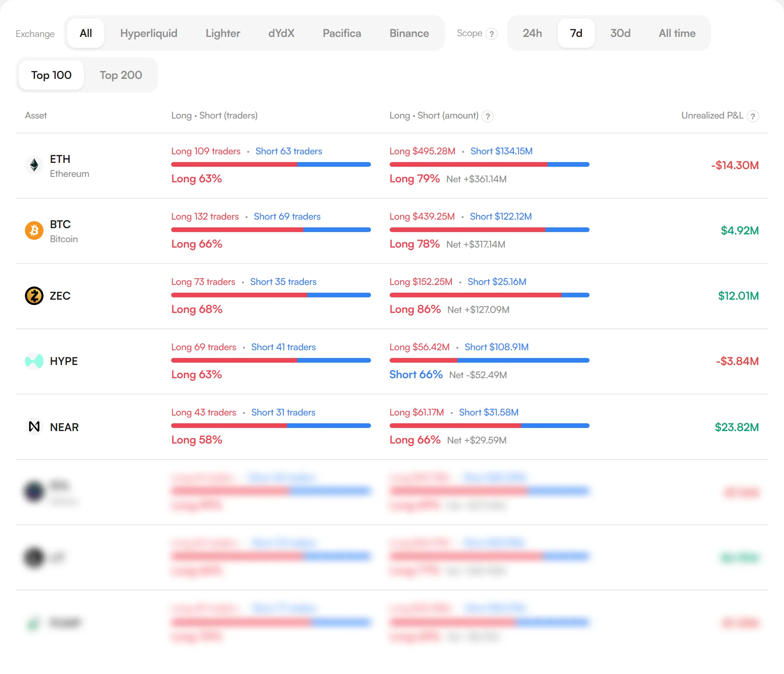The image size is (784, 674).
Task: Click the NEAR token icon
Action: point(34,426)
